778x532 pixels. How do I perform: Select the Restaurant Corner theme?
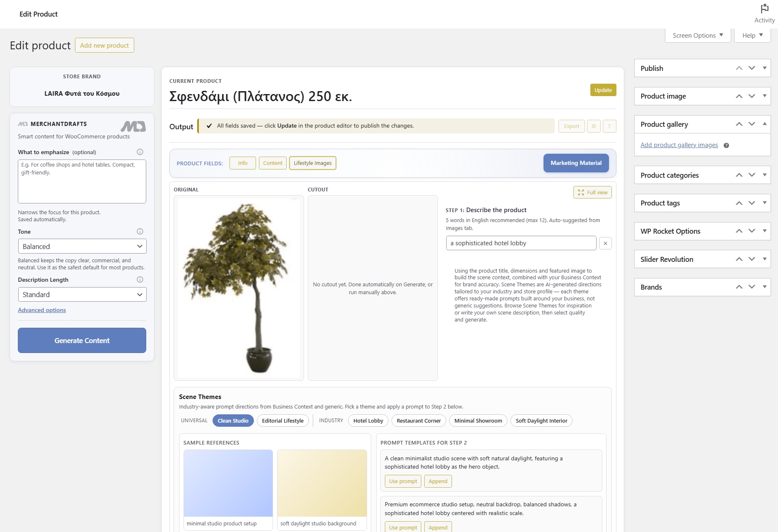pyautogui.click(x=419, y=421)
